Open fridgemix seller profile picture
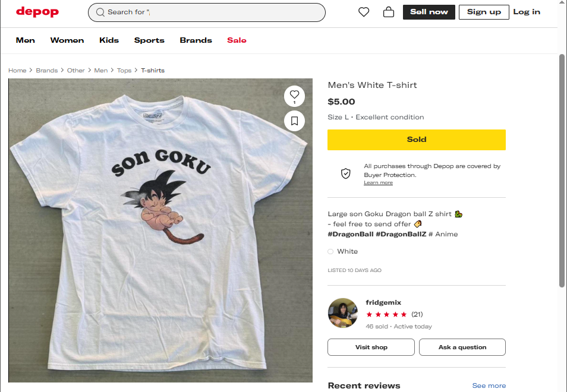The height and width of the screenshot is (392, 567). pos(343,313)
